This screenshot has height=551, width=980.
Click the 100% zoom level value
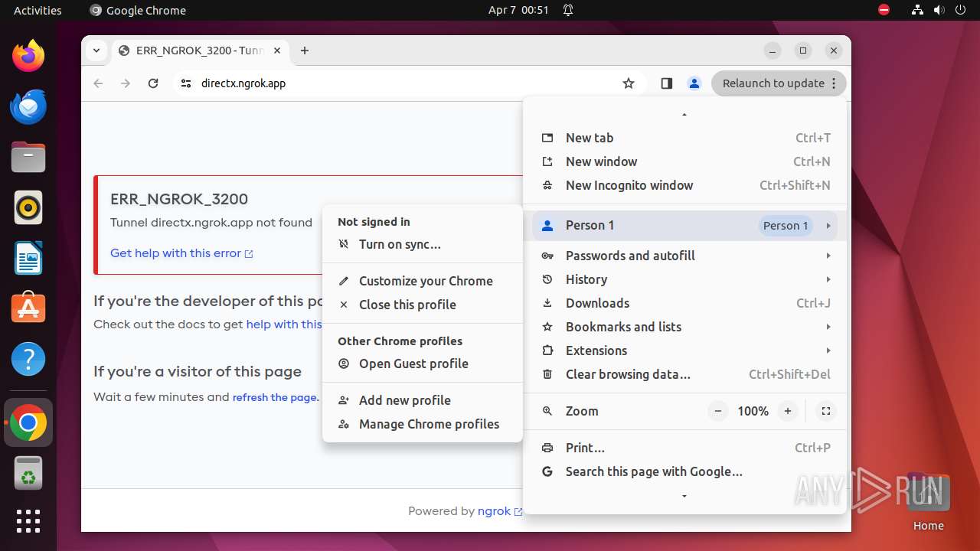[x=753, y=411]
